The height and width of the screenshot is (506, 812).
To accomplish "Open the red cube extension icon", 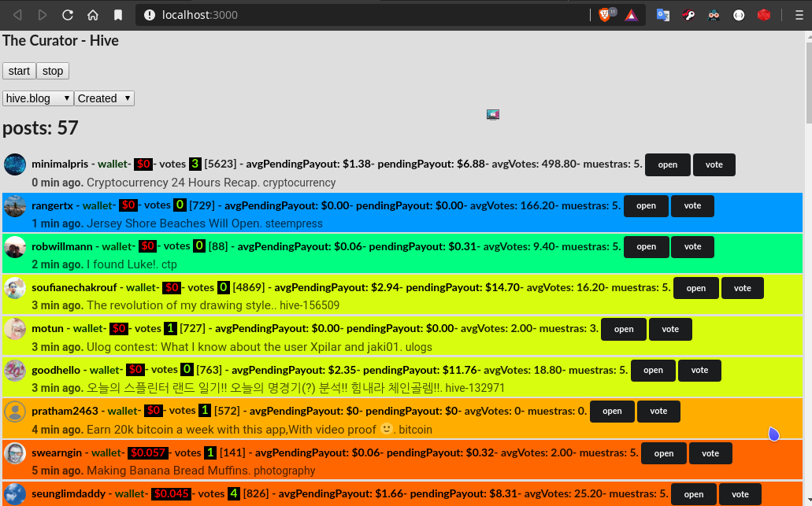I will 764,15.
